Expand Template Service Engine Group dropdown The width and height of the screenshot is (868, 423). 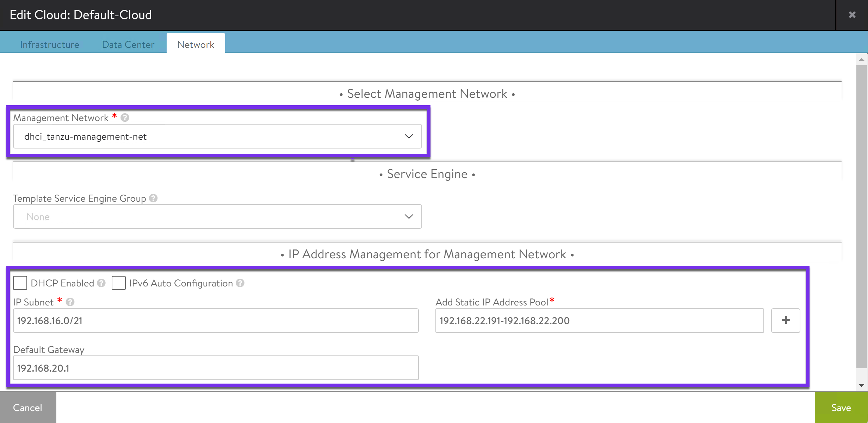click(217, 216)
